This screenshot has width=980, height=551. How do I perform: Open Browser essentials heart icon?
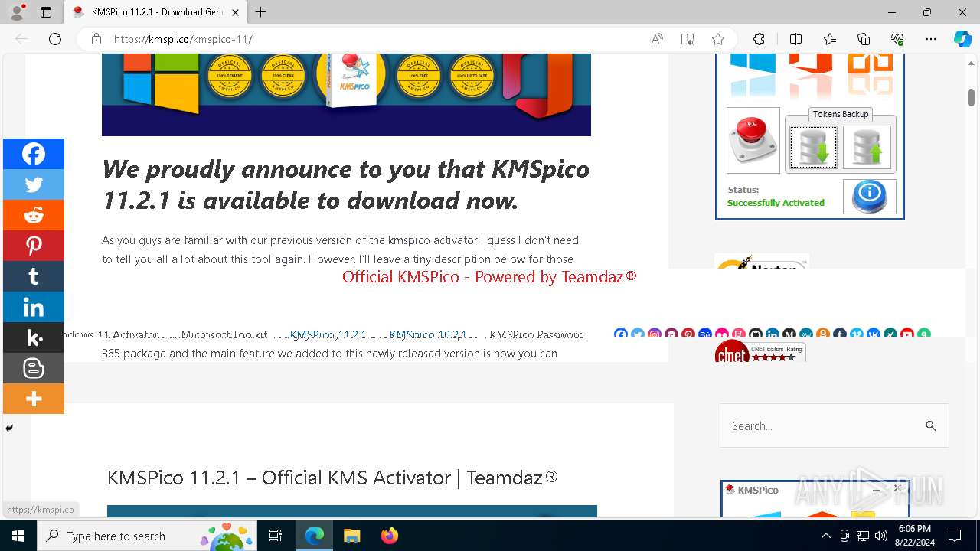[897, 39]
